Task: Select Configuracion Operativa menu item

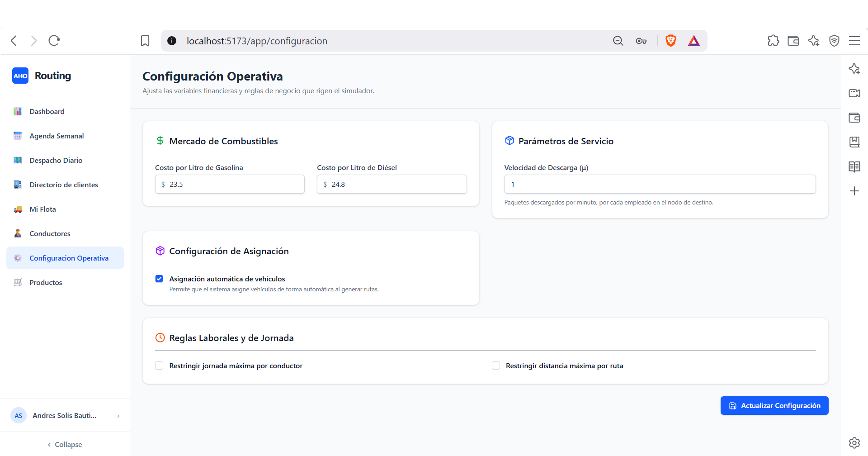Action: click(x=65, y=258)
